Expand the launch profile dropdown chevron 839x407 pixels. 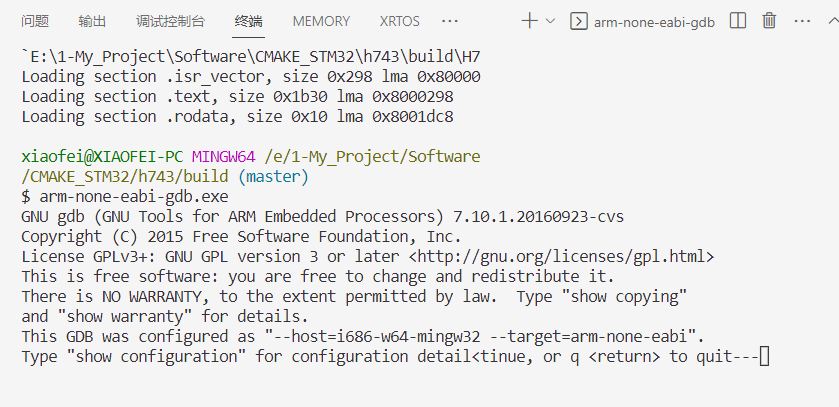[x=551, y=20]
